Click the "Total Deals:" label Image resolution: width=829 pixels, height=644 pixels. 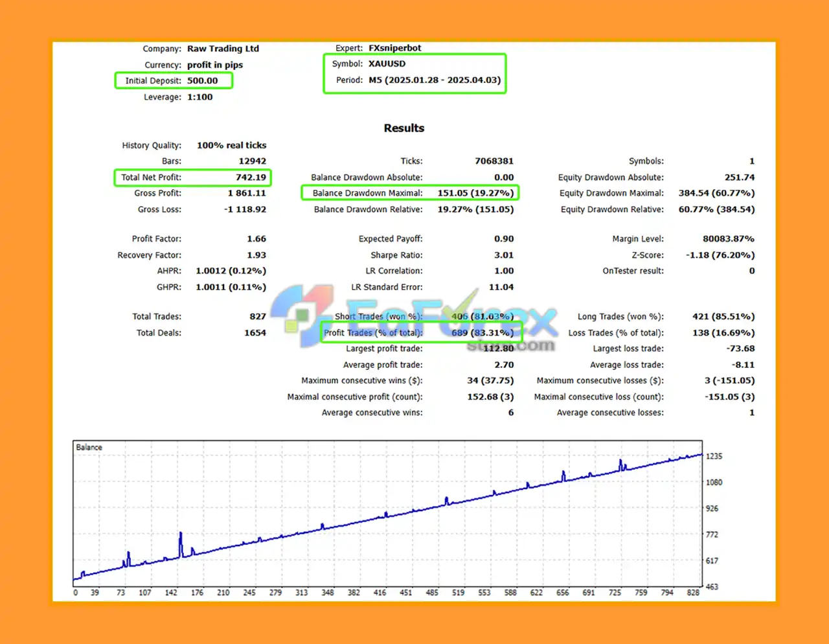(x=159, y=333)
